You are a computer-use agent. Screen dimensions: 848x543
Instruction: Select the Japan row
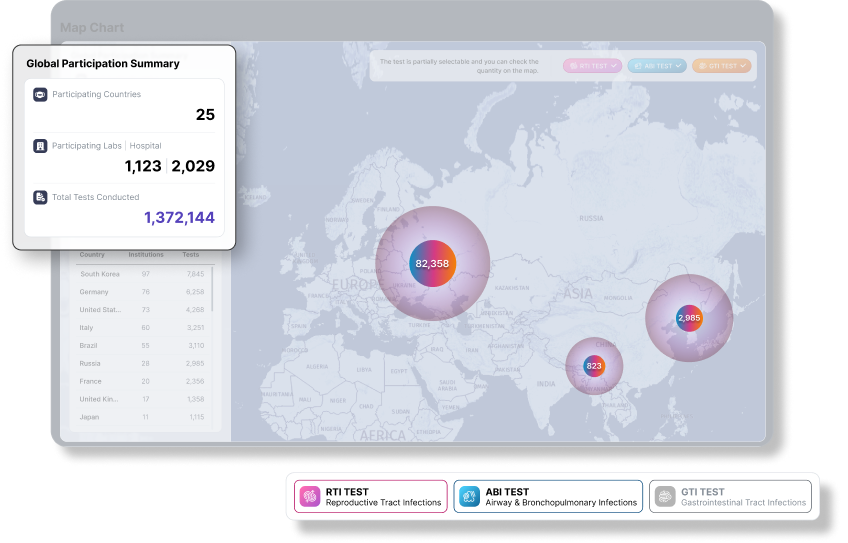pyautogui.click(x=142, y=417)
